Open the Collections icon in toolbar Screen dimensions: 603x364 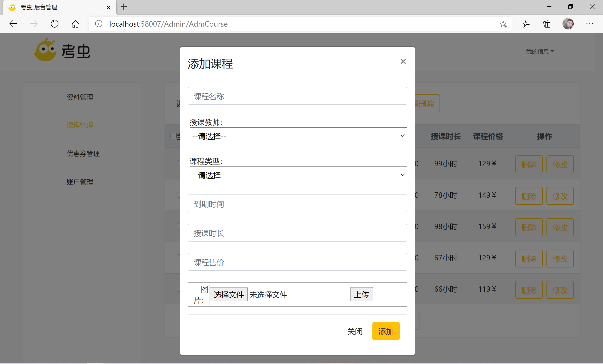click(x=547, y=24)
